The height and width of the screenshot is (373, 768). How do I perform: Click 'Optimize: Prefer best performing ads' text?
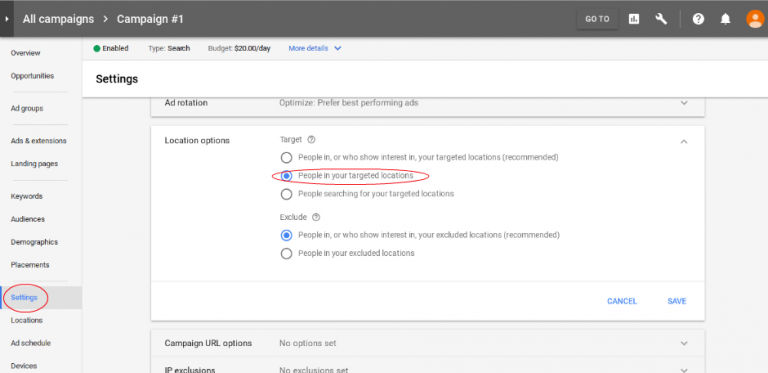(349, 103)
